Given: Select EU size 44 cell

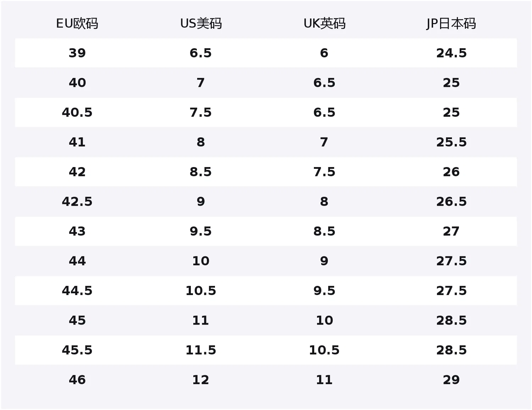Looking at the screenshot, I should coord(77,261).
